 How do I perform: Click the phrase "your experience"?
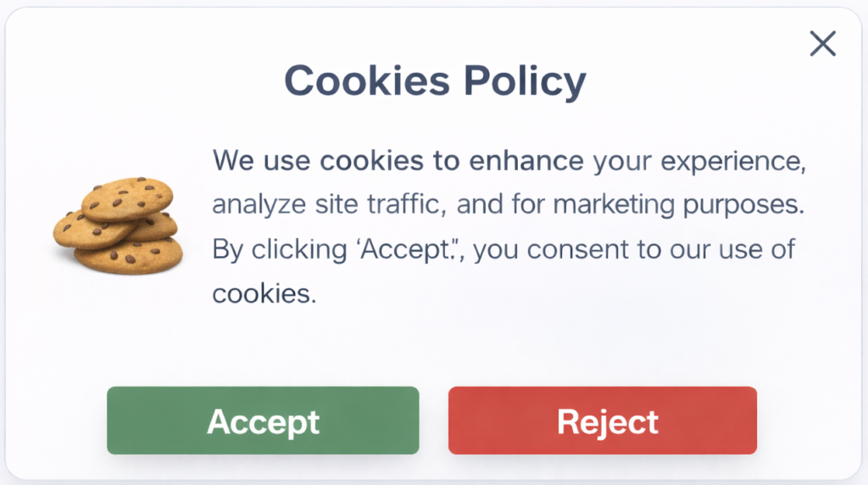[x=698, y=160]
